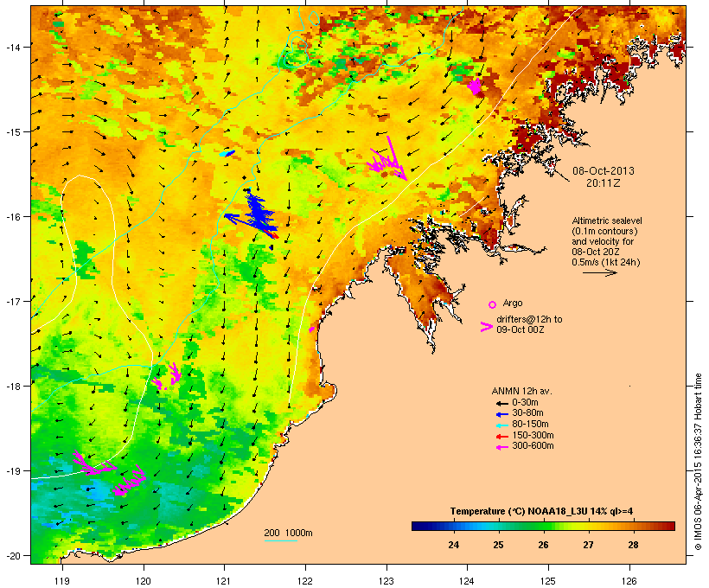The width and height of the screenshot is (709, 588).
Task: Click the time label 20:11Z
Action: coord(604,183)
